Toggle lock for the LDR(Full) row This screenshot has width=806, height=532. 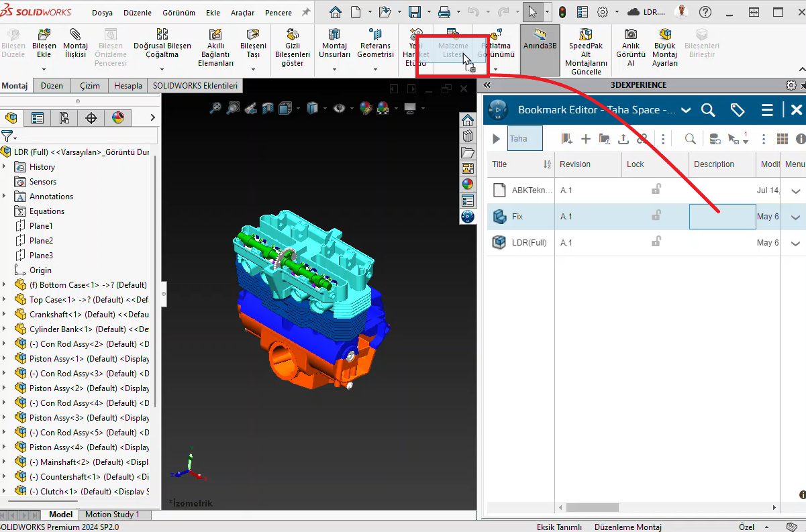pyautogui.click(x=656, y=242)
